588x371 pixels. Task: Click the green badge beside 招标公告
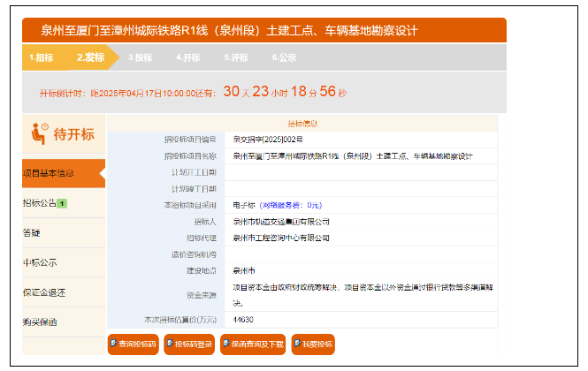click(62, 203)
